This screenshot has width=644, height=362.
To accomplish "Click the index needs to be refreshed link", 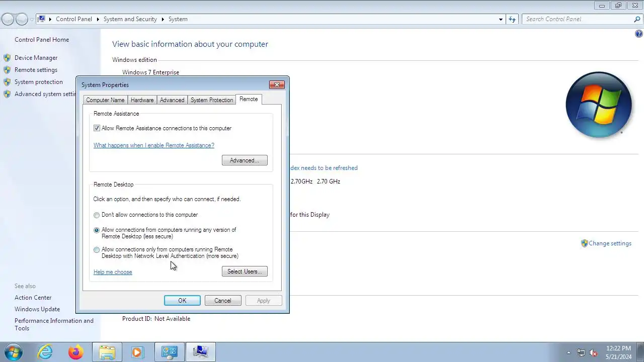I will click(x=324, y=168).
